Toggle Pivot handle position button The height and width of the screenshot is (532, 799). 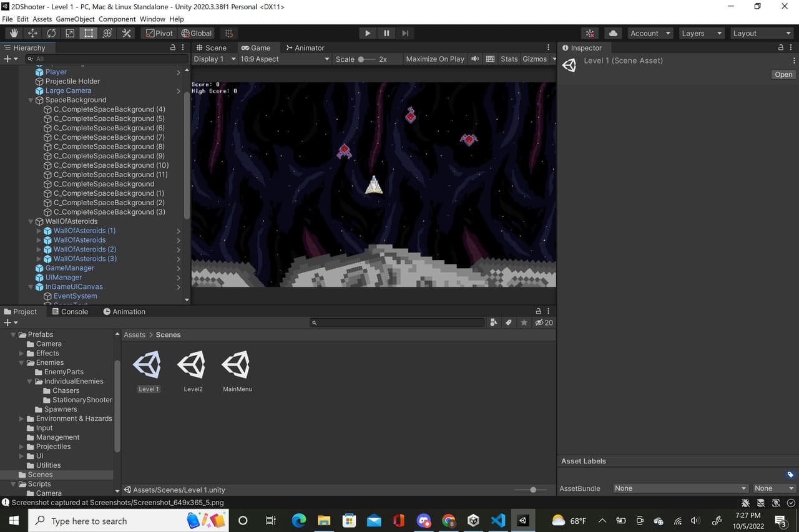click(159, 33)
